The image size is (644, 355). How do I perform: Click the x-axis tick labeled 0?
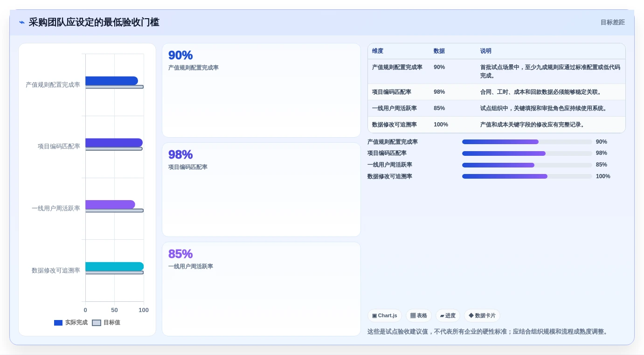coord(85,310)
